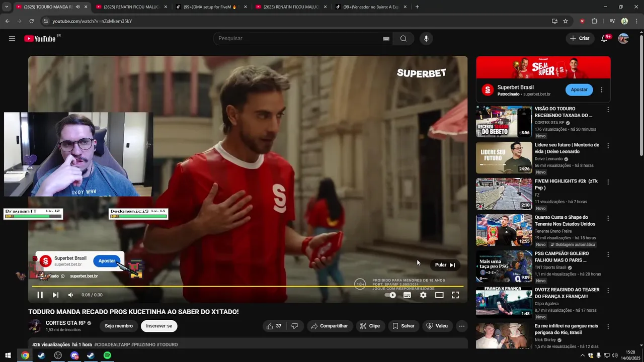Open options for Lidere seu futuro video
This screenshot has height=362, width=644.
(x=608, y=146)
